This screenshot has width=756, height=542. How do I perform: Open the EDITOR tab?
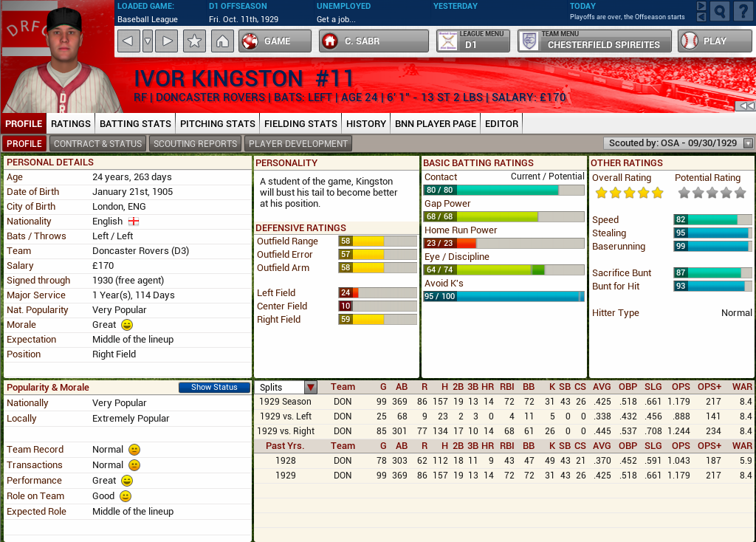501,123
